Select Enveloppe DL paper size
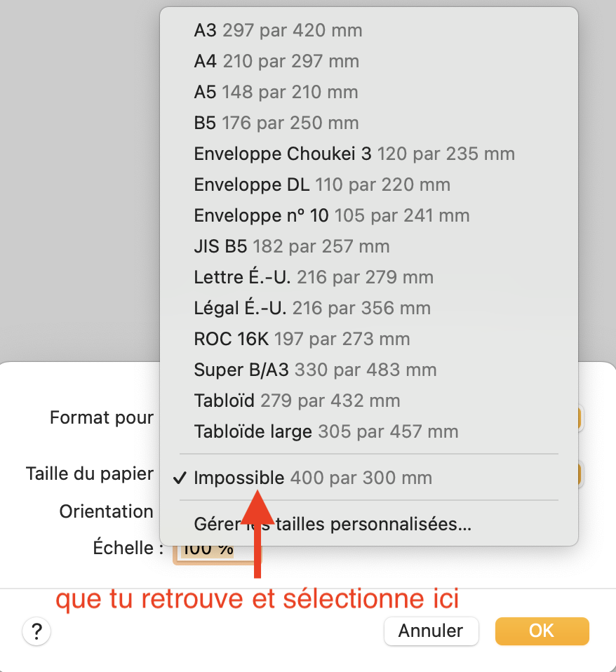This screenshot has height=672, width=616. click(322, 184)
